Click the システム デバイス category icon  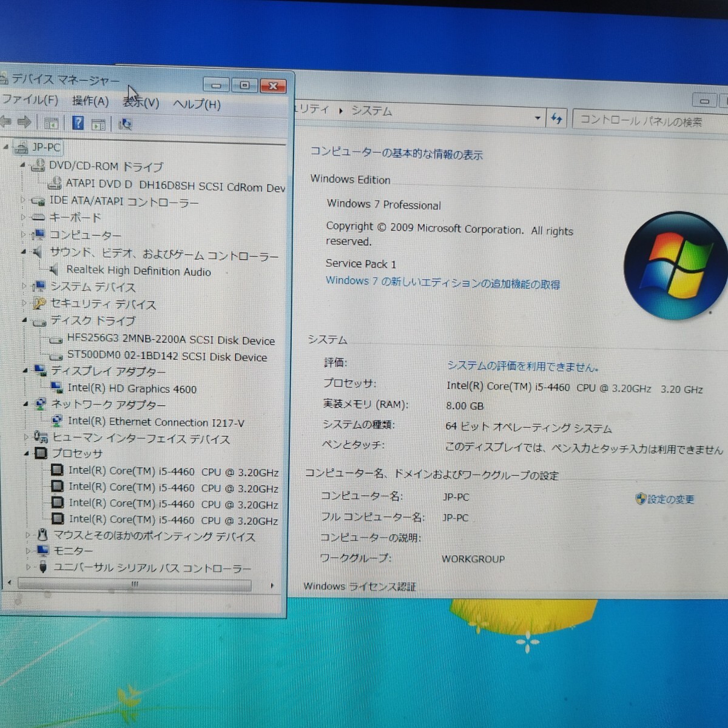point(39,286)
